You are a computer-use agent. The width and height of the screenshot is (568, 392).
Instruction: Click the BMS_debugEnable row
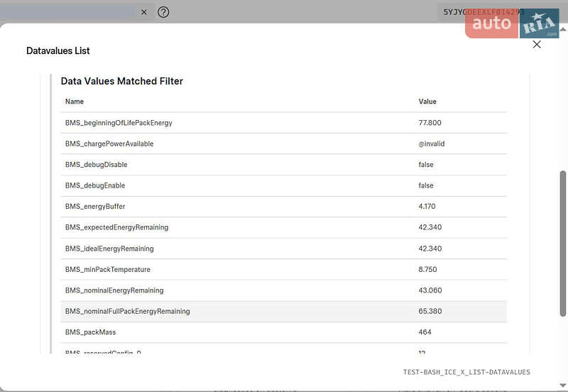coord(95,185)
